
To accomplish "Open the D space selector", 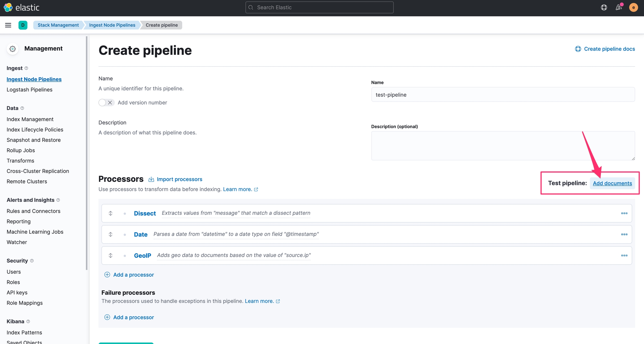I will coord(23,25).
